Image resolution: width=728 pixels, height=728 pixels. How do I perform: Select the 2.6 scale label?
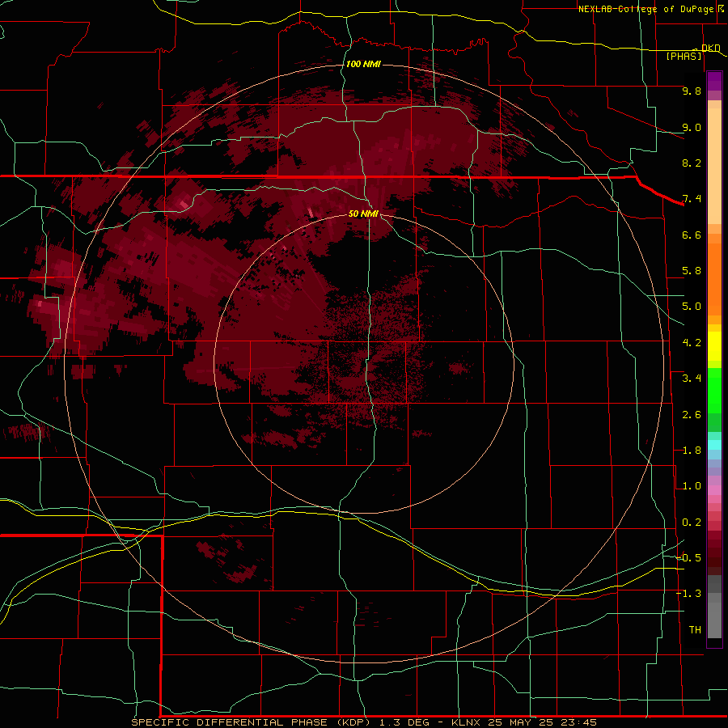tap(692, 415)
